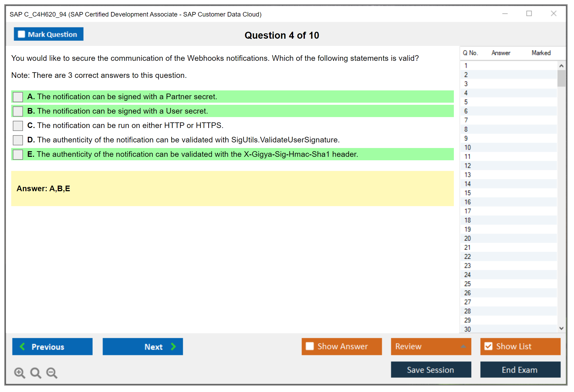Image resolution: width=574 pixels, height=392 pixels.
Task: Uncheck the Show List option
Action: (x=488, y=346)
